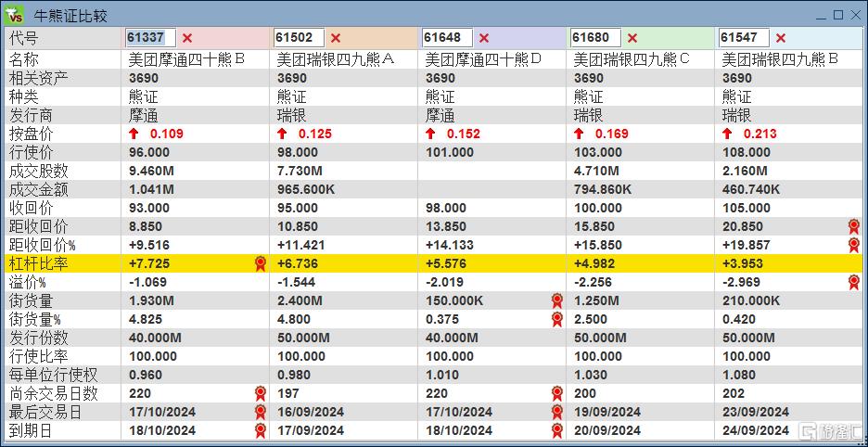The height and width of the screenshot is (447, 868).
Task: Click the ribbon beside 220 days for 61648
Action: [x=557, y=393]
